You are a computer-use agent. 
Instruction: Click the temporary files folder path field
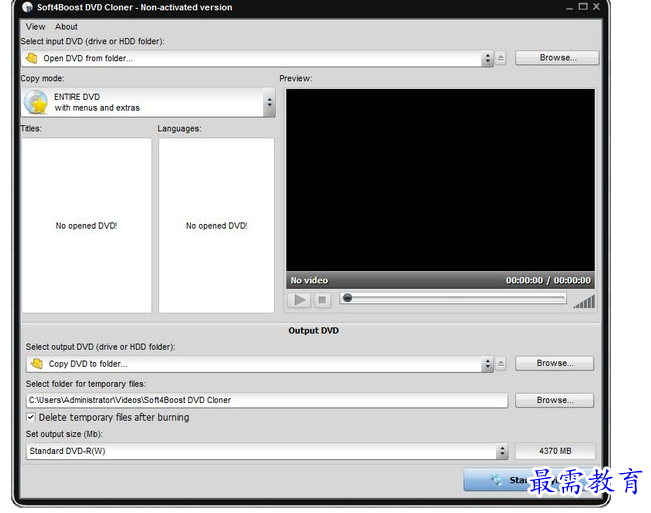[267, 400]
